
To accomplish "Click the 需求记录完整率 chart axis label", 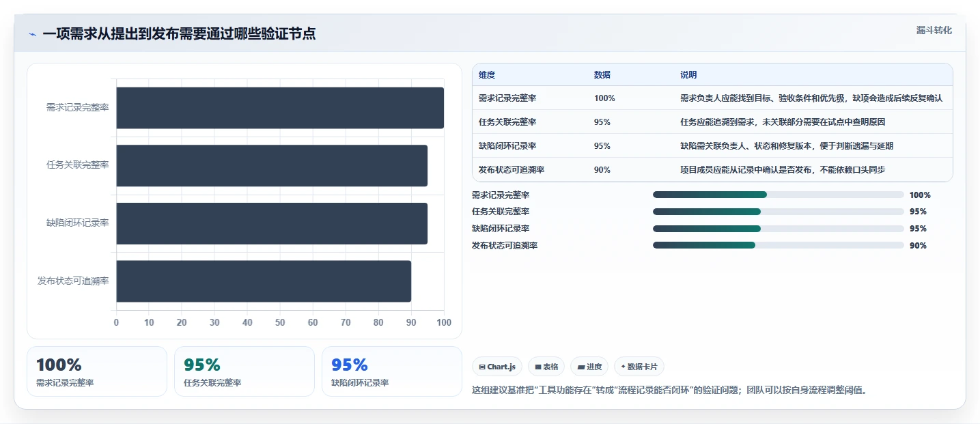I will pyautogui.click(x=77, y=108).
